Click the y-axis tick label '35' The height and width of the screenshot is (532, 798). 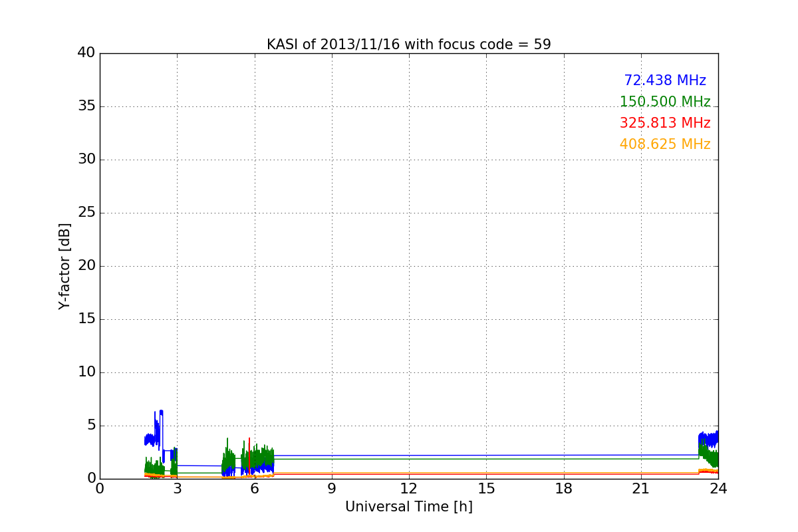[86, 106]
